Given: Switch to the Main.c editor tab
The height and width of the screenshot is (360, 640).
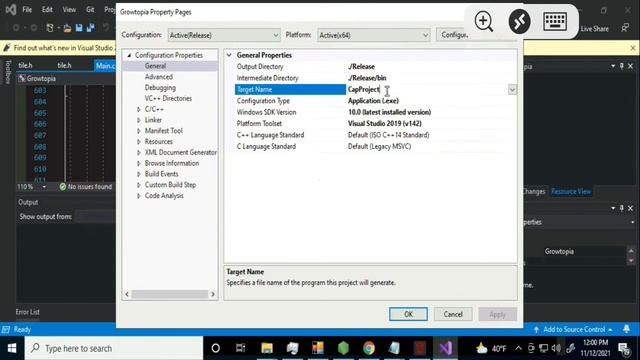Looking at the screenshot, I should tap(105, 65).
